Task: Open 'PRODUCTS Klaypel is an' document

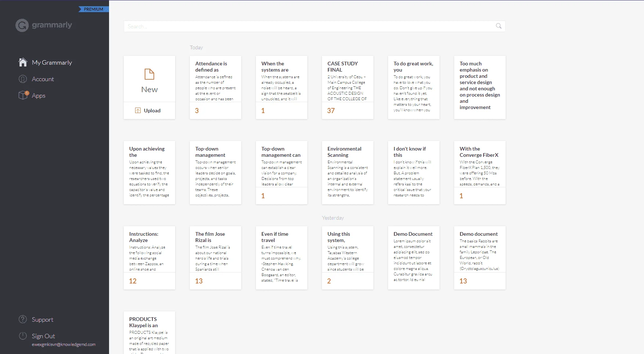Action: 149,333
